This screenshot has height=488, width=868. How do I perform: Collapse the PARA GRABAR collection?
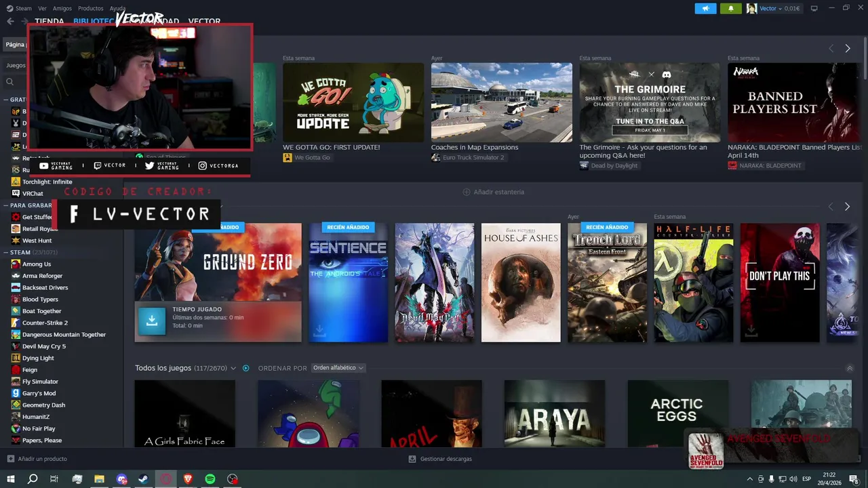tap(5, 205)
